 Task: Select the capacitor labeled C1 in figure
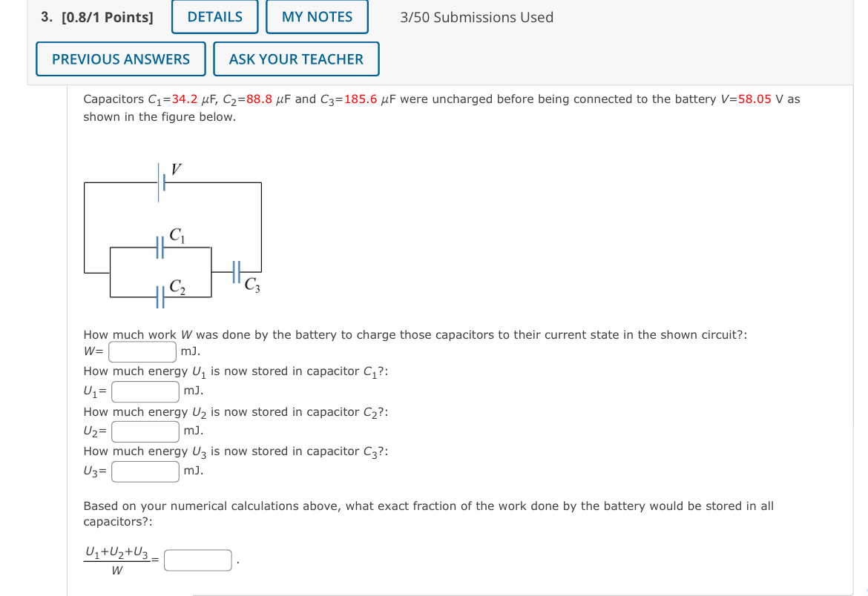point(160,247)
